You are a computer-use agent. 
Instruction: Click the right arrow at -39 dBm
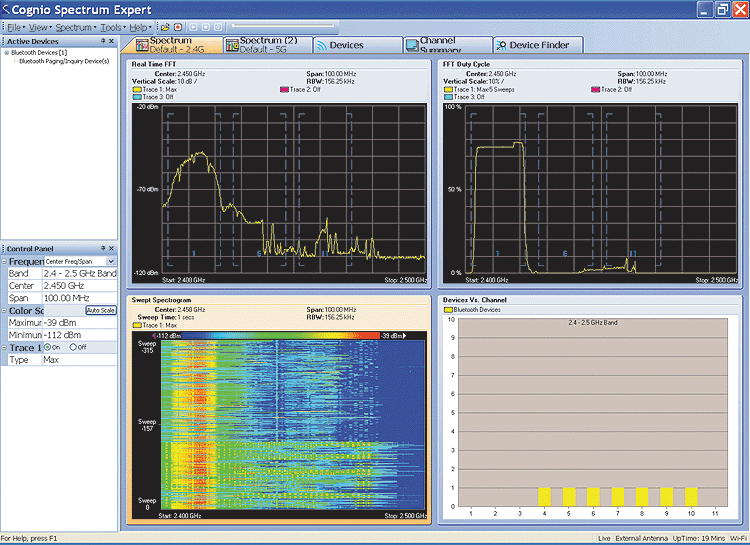pos(404,336)
